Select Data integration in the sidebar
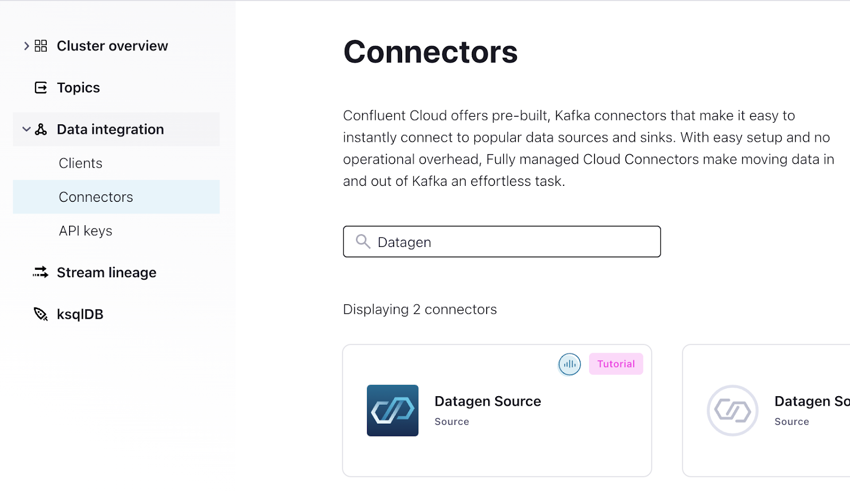Viewport: 850px width, 504px height. click(116, 129)
